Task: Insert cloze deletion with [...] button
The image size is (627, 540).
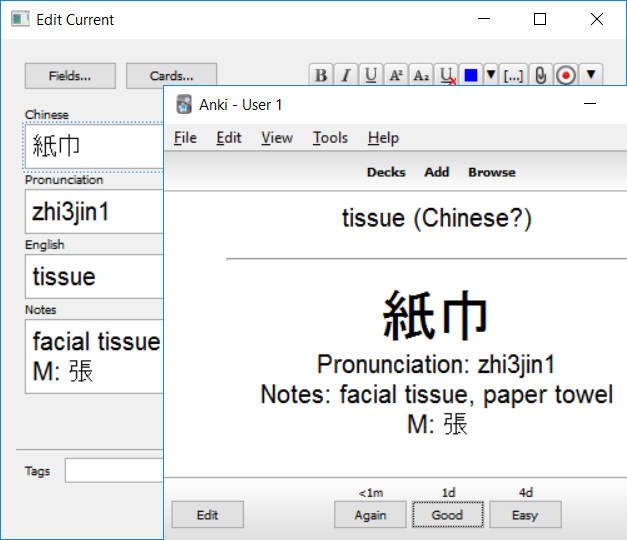Action: 514,75
